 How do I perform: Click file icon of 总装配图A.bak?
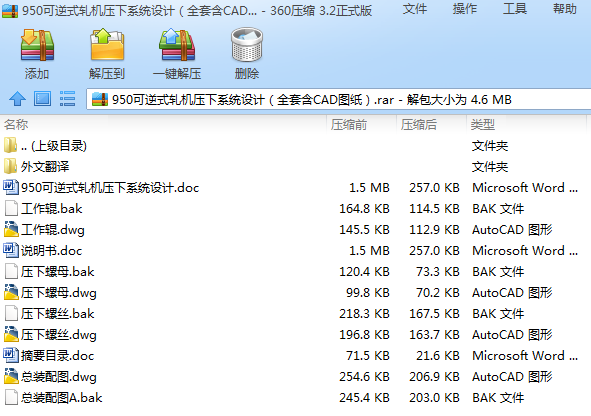click(x=11, y=397)
